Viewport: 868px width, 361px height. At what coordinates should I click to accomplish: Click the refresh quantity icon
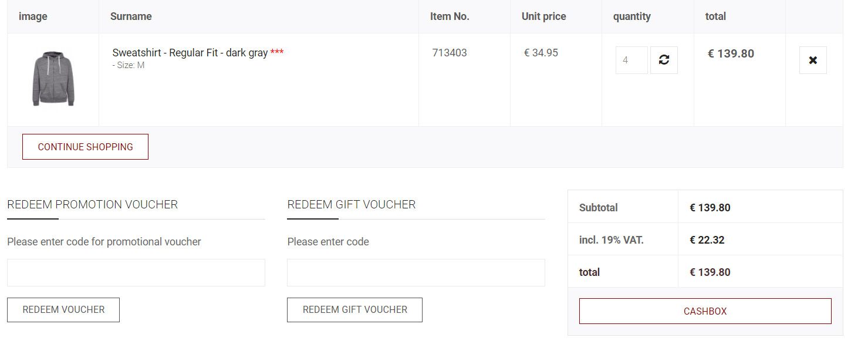pyautogui.click(x=664, y=60)
